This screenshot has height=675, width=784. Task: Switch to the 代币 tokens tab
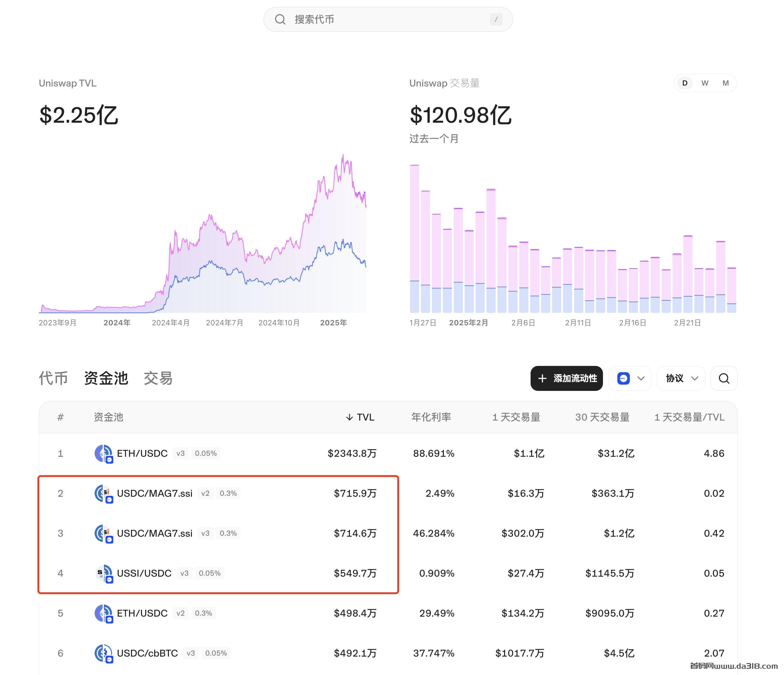tap(53, 378)
